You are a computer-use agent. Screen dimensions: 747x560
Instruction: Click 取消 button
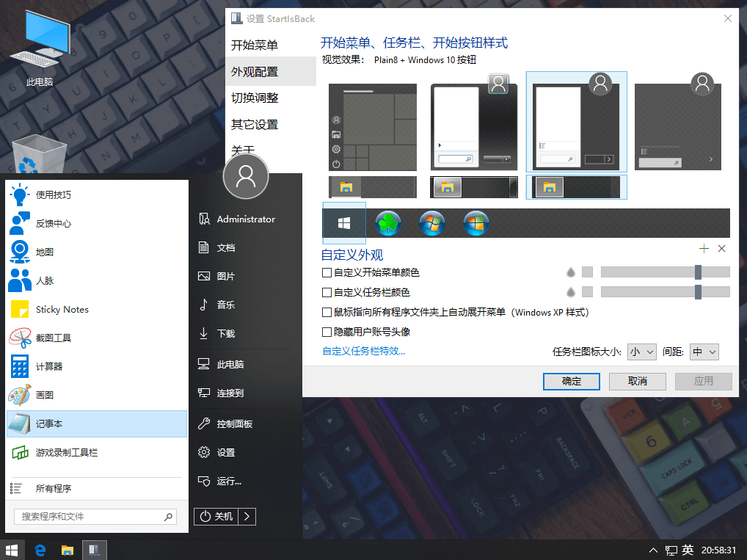coord(638,381)
